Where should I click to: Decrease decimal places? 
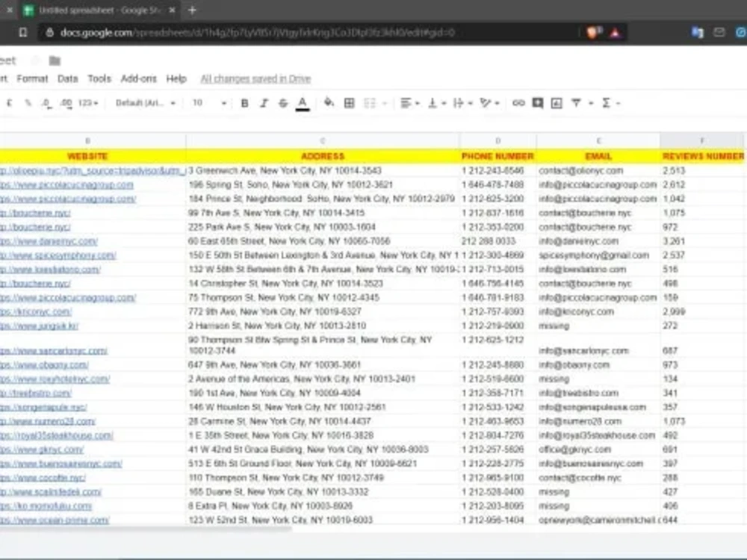click(46, 103)
